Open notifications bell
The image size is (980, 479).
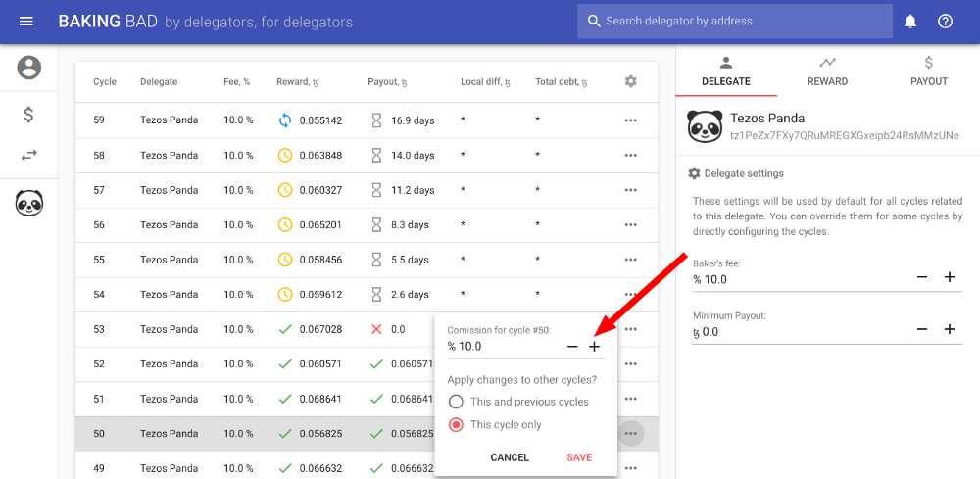[910, 22]
